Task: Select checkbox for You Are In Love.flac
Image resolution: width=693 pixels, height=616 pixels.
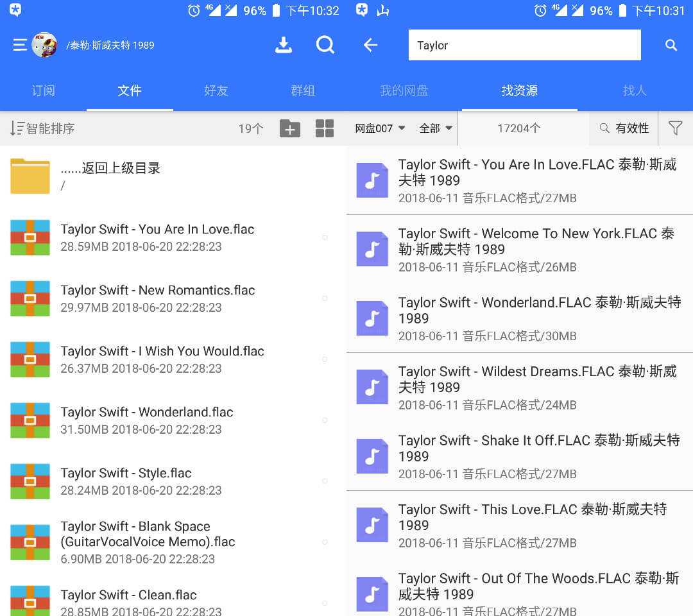Action: 325,237
